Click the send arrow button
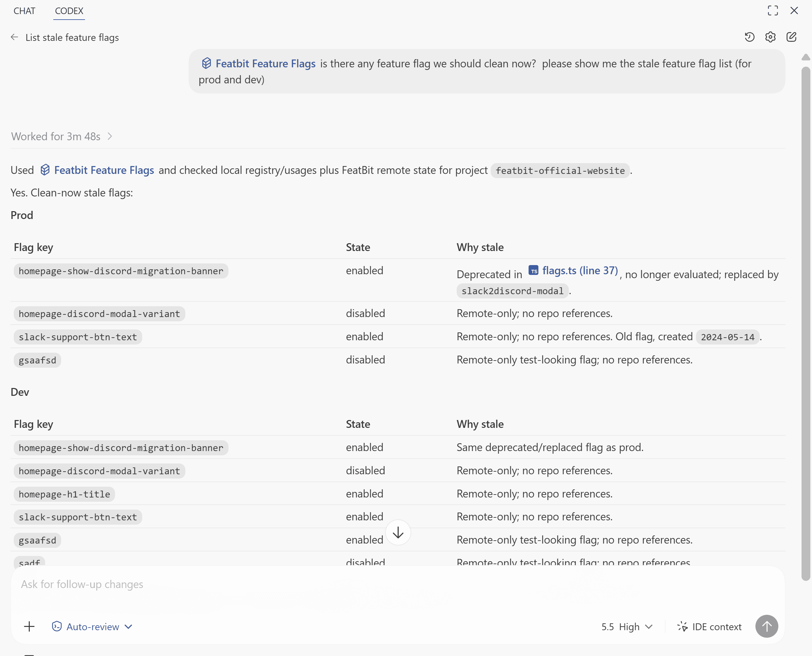Viewport: 812px width, 656px height. click(x=767, y=627)
